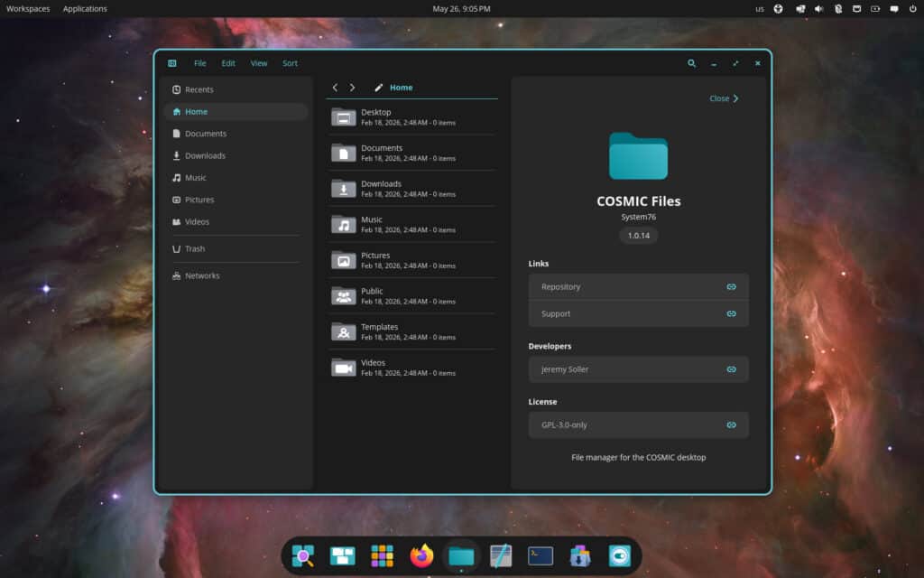Image resolution: width=924 pixels, height=578 pixels.
Task: Open the Edit menu
Action: 228,63
